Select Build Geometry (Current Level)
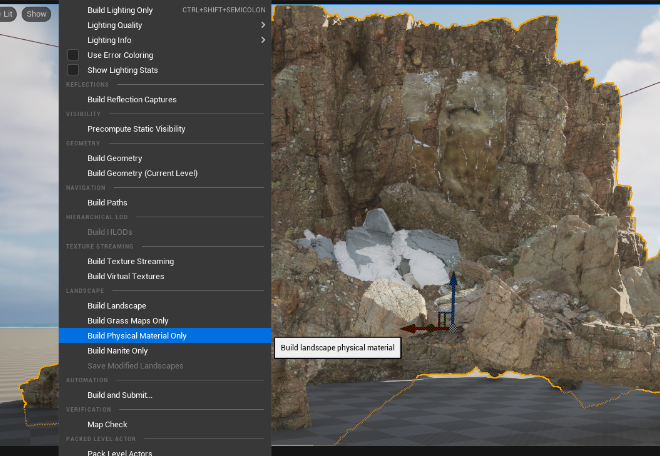660x456 pixels. coord(142,173)
